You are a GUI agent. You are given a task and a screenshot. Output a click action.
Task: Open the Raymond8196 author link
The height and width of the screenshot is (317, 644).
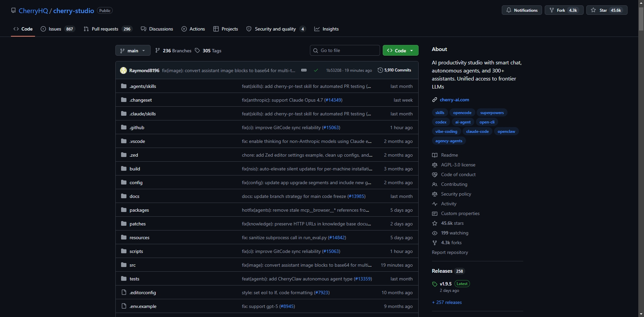(x=144, y=70)
